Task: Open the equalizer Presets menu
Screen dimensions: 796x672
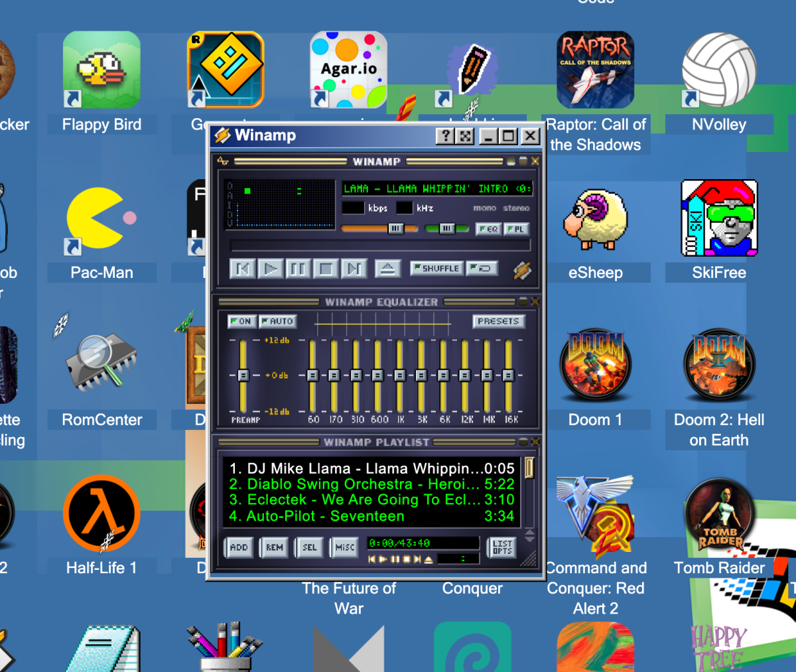Action: coord(498,321)
